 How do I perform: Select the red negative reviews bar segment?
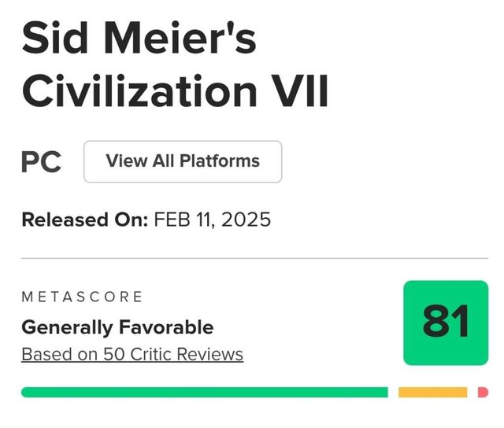coord(483,392)
